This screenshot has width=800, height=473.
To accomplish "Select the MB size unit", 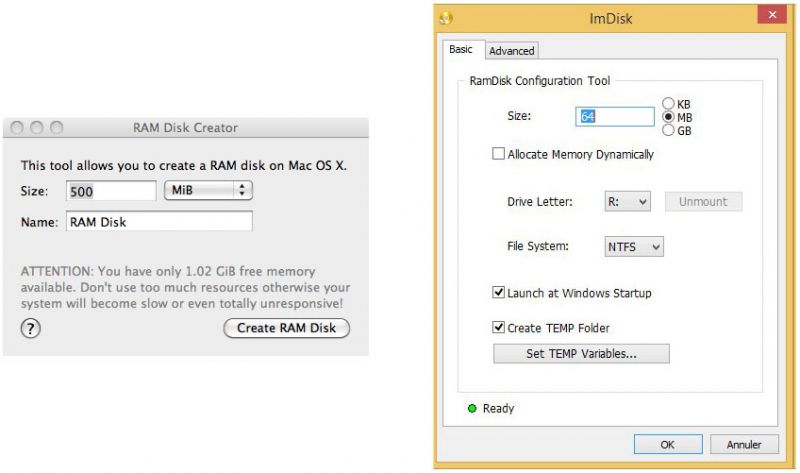I will coord(668,117).
